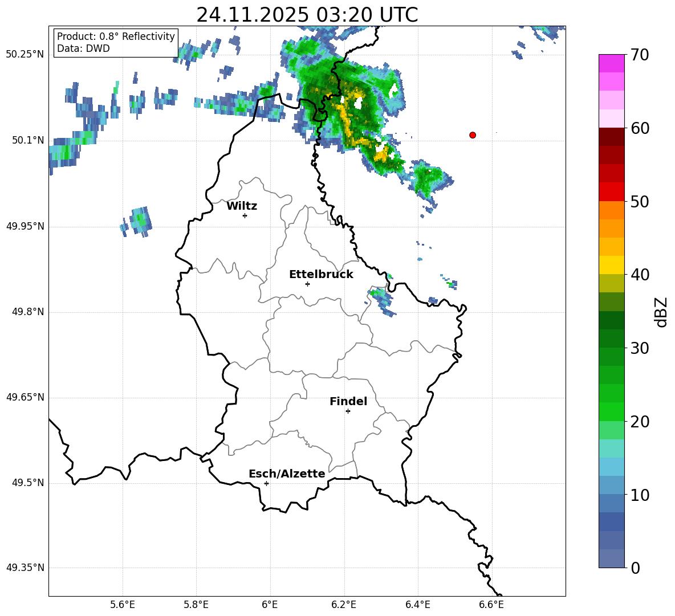Click the 20 dBZ colorbar tick label

coord(640,422)
